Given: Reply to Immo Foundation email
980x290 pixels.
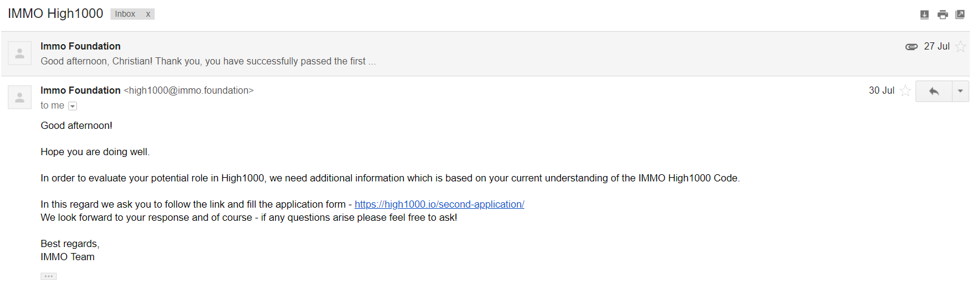Looking at the screenshot, I should pos(933,91).
